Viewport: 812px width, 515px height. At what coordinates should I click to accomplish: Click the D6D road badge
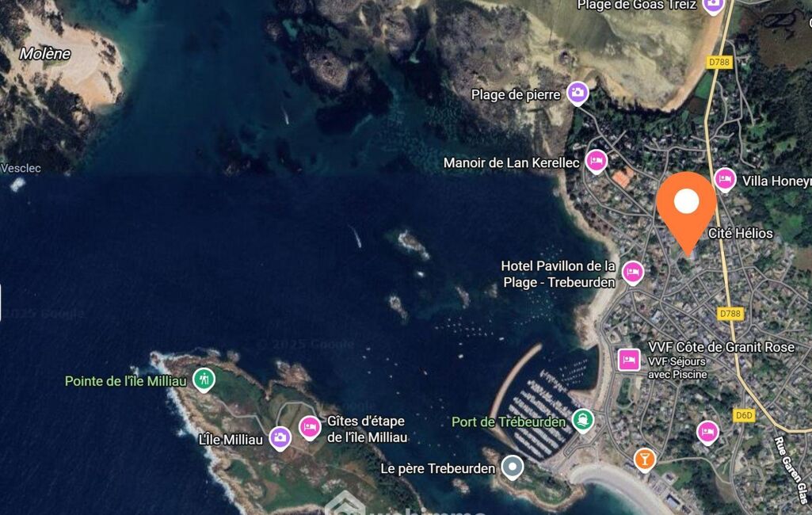pyautogui.click(x=744, y=415)
